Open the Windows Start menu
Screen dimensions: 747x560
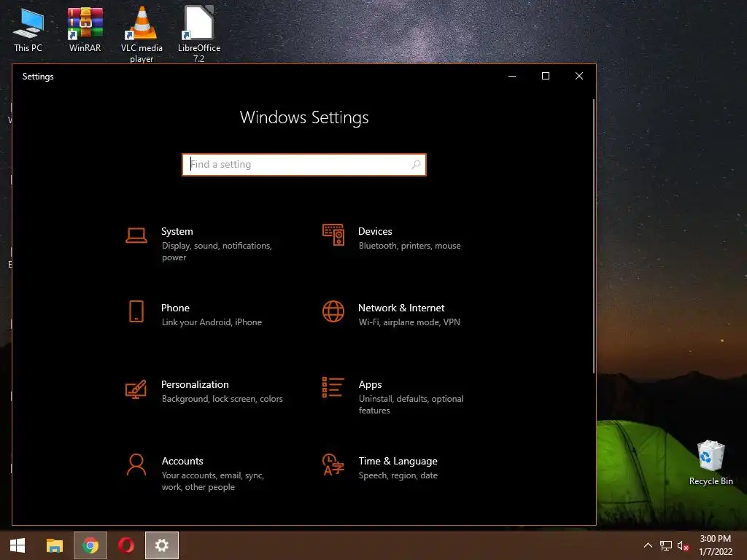pyautogui.click(x=18, y=545)
